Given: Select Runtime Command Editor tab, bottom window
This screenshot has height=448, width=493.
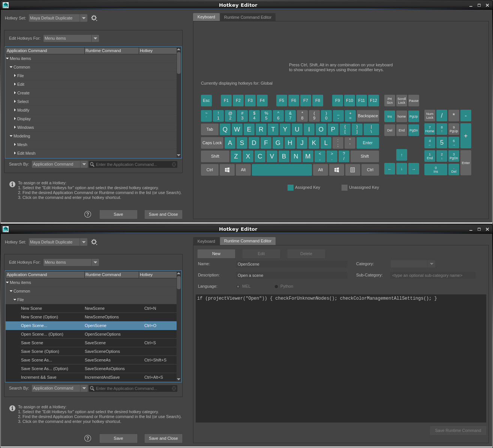Looking at the screenshot, I should (248, 241).
